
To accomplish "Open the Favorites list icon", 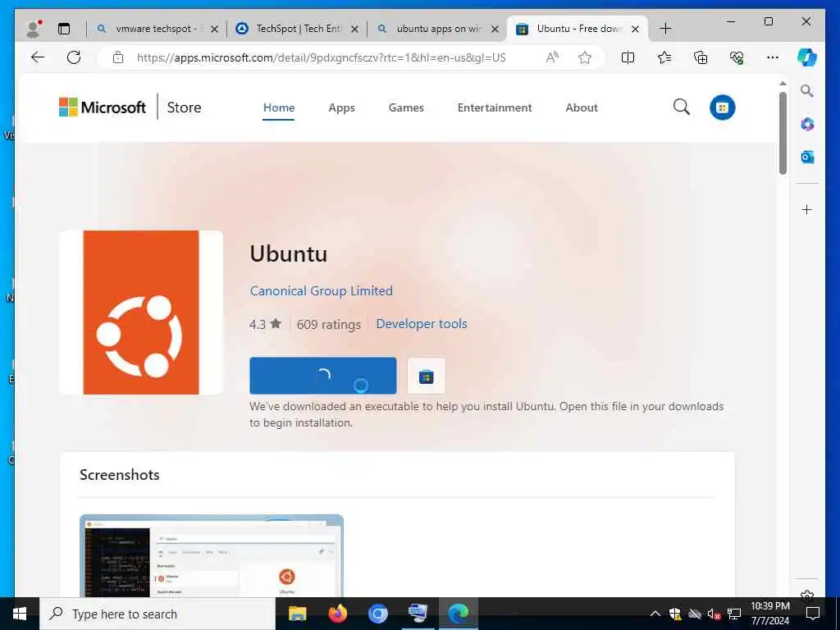I will point(664,57).
